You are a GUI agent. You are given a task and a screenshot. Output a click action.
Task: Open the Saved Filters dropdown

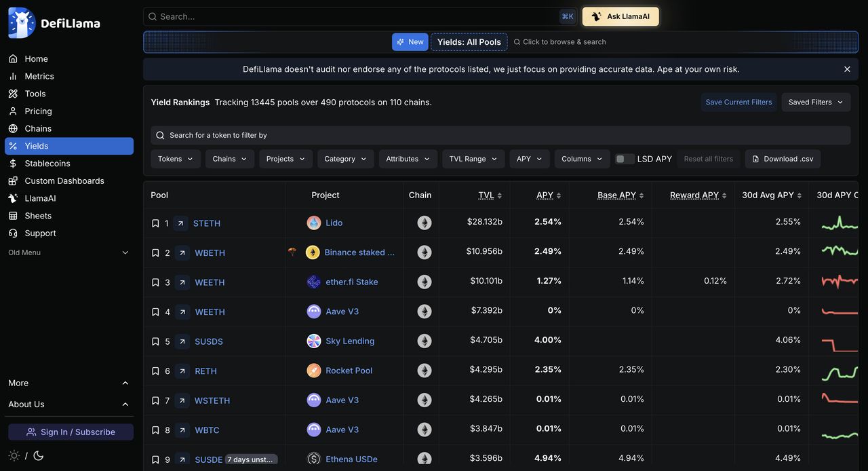coord(816,102)
